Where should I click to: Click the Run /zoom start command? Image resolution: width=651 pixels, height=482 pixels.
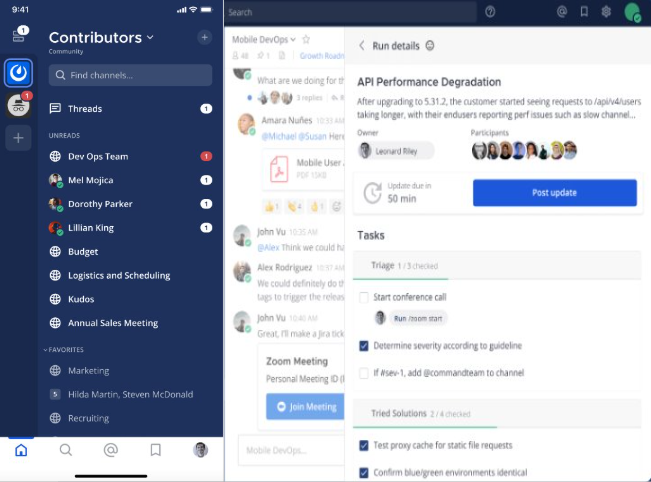click(418, 318)
